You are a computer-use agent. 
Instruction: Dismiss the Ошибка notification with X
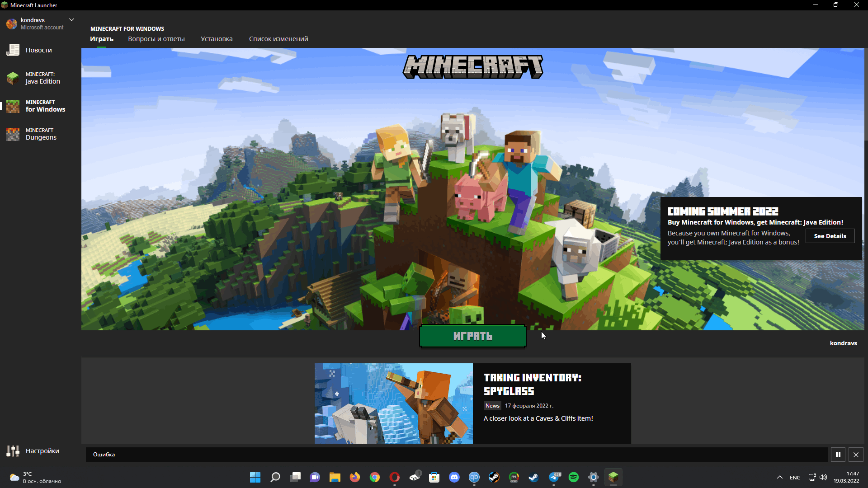click(x=856, y=455)
